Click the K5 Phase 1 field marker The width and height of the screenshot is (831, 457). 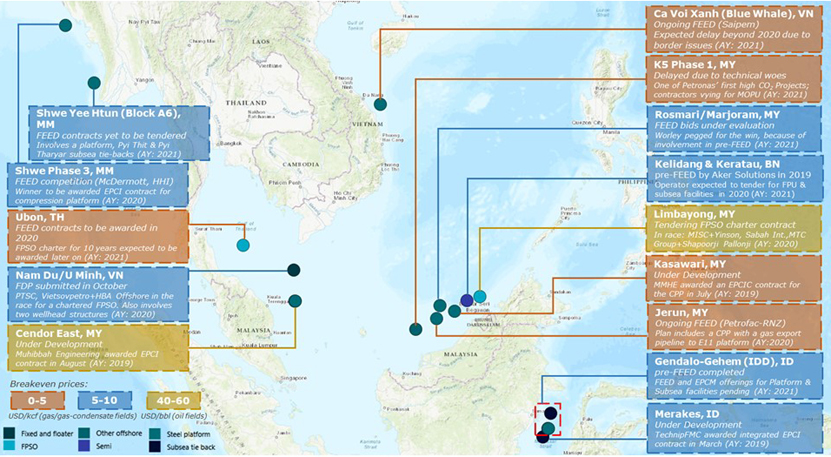point(416,329)
